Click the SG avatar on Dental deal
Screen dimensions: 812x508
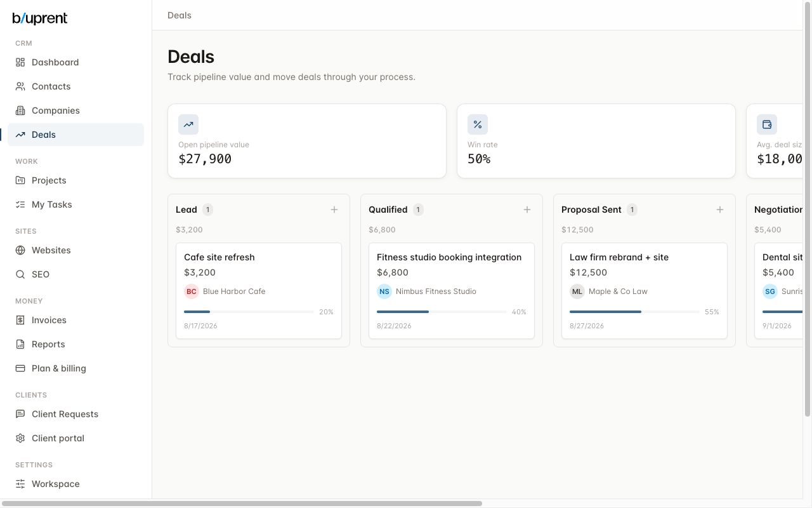(x=770, y=291)
